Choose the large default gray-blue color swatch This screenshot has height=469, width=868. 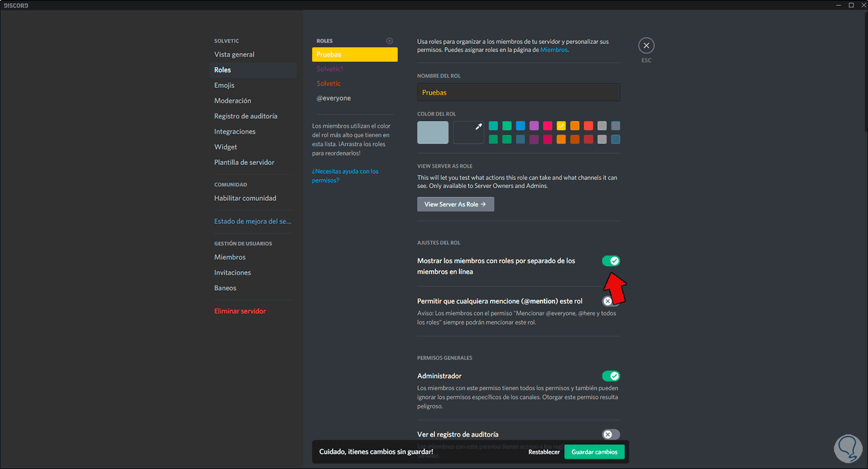tap(433, 132)
